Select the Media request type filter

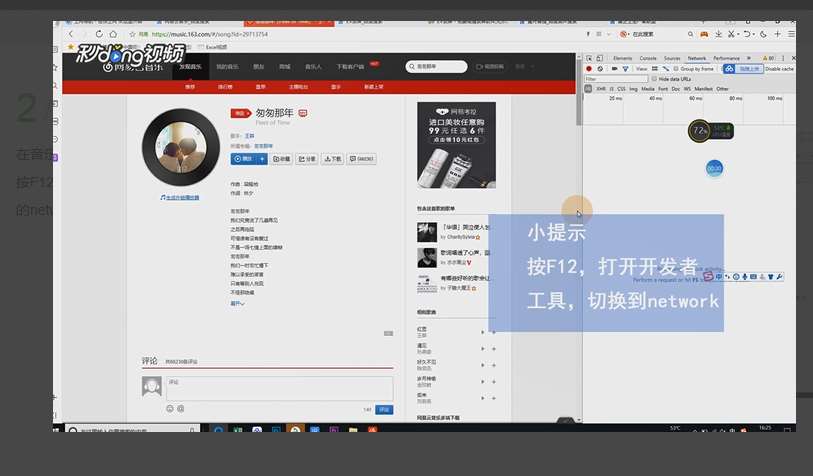tap(648, 89)
